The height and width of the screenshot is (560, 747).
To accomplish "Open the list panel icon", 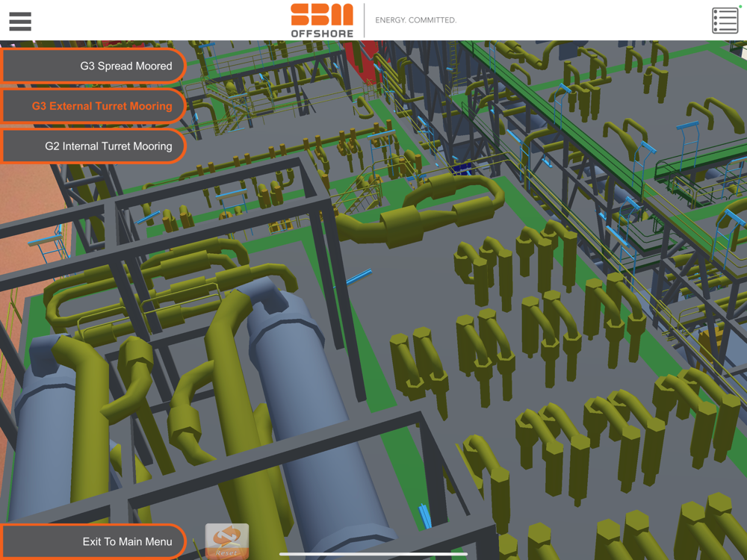I will 725,20.
